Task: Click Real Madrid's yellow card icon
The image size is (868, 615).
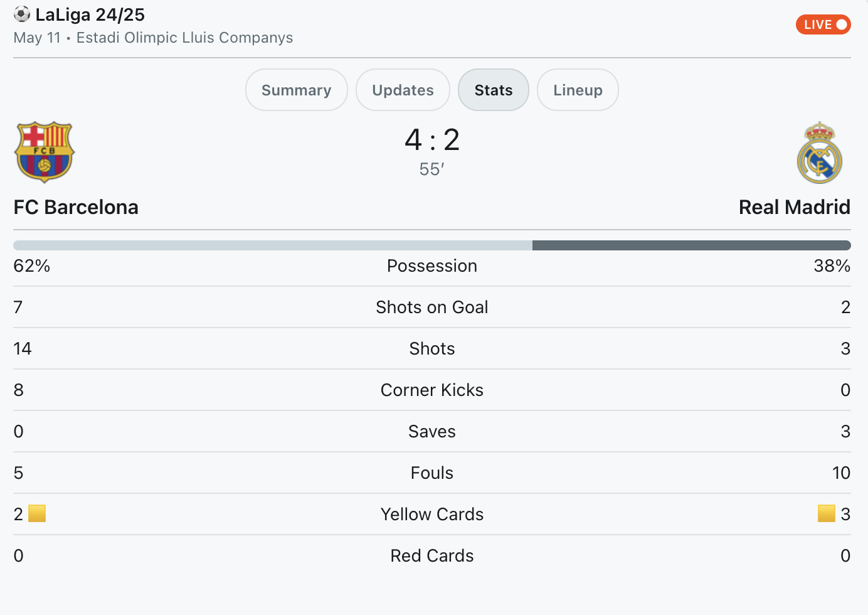Action: (827, 513)
